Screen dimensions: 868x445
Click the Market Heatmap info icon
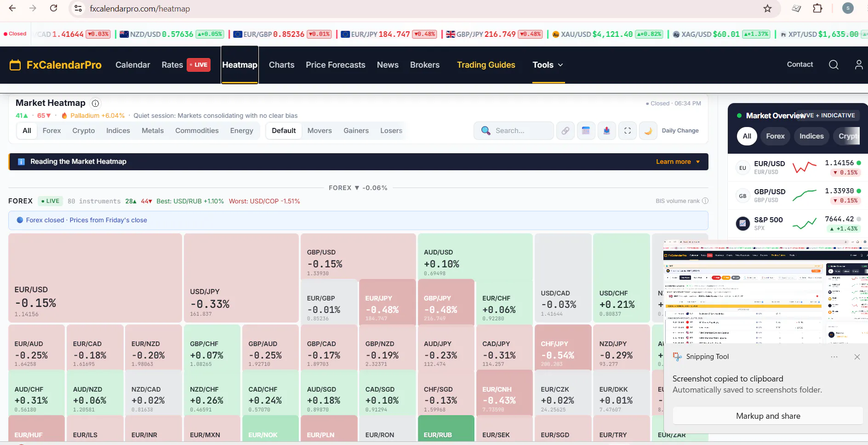point(95,104)
